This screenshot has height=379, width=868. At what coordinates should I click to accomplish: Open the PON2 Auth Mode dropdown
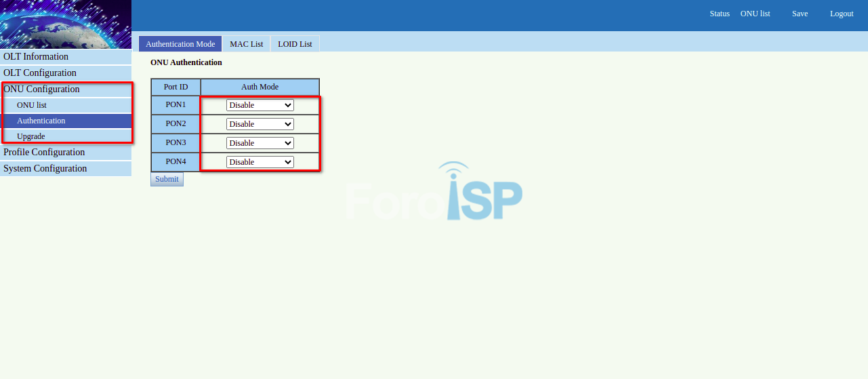[x=260, y=124]
